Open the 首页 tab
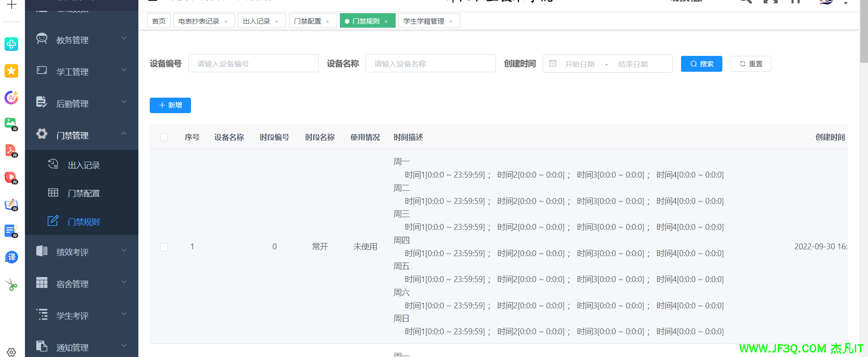The image size is (868, 357). pos(159,21)
